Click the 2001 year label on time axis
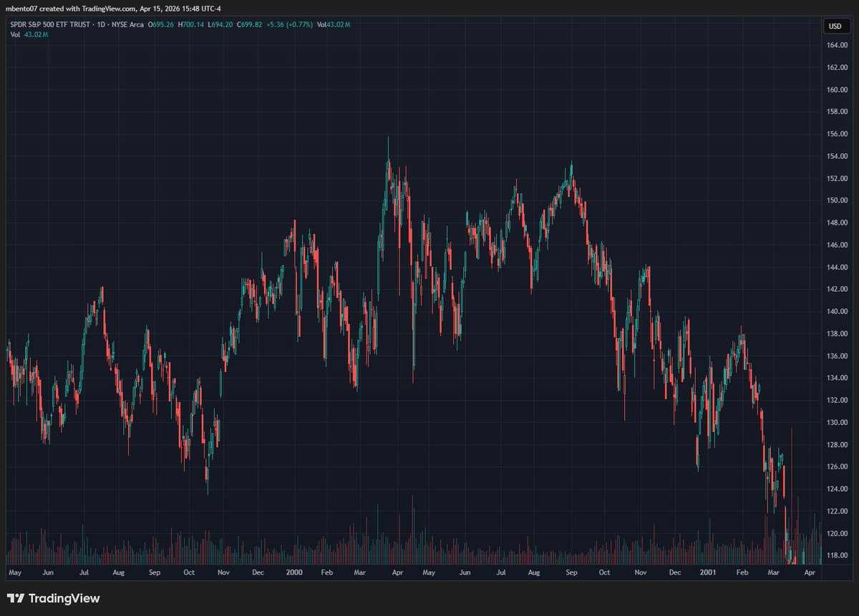Image resolution: width=859 pixels, height=616 pixels. [x=708, y=573]
